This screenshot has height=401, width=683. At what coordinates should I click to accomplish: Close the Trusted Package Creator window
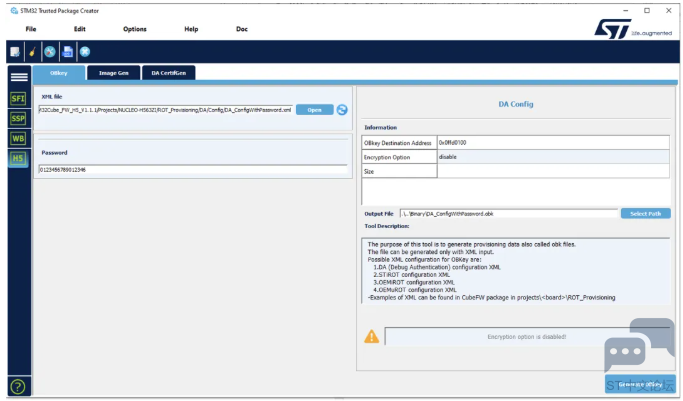[669, 10]
